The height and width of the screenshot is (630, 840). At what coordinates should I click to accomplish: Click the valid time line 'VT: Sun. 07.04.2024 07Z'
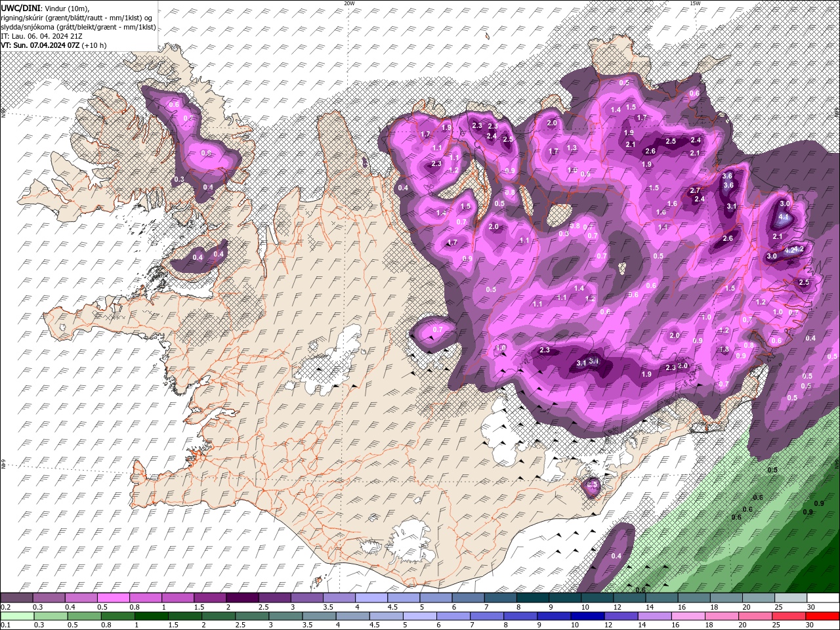click(x=41, y=45)
